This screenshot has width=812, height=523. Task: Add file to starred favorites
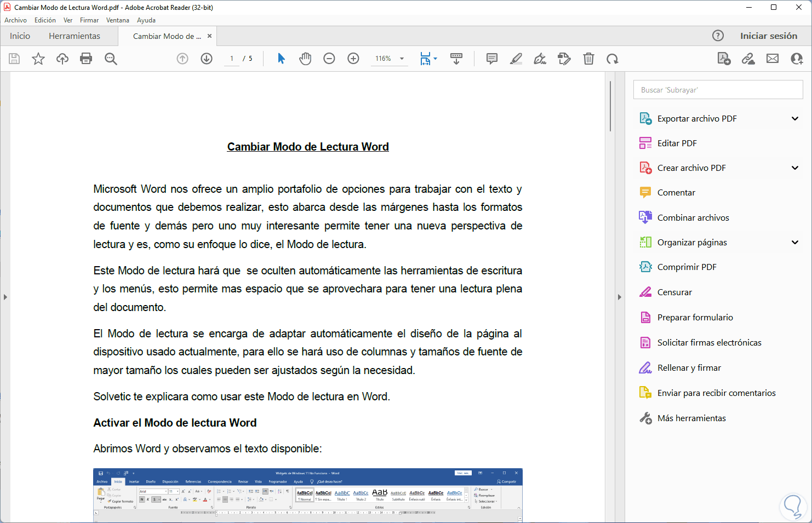tap(38, 59)
